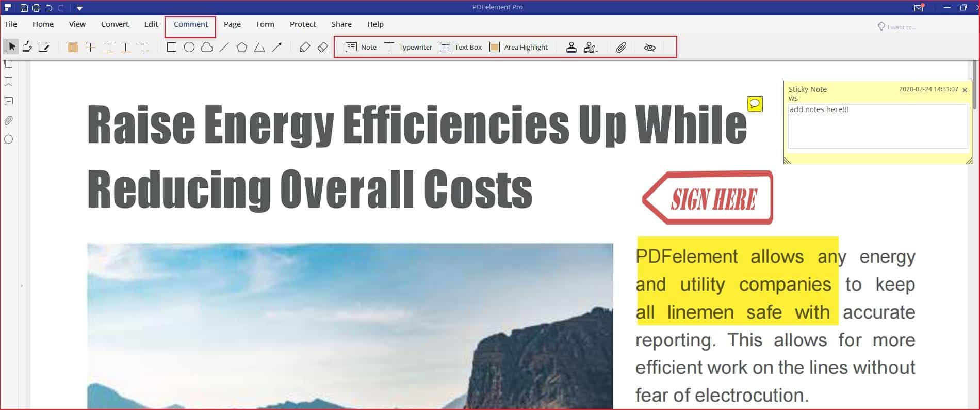
Task: Click the yellow sticky note icon on page
Action: click(755, 104)
